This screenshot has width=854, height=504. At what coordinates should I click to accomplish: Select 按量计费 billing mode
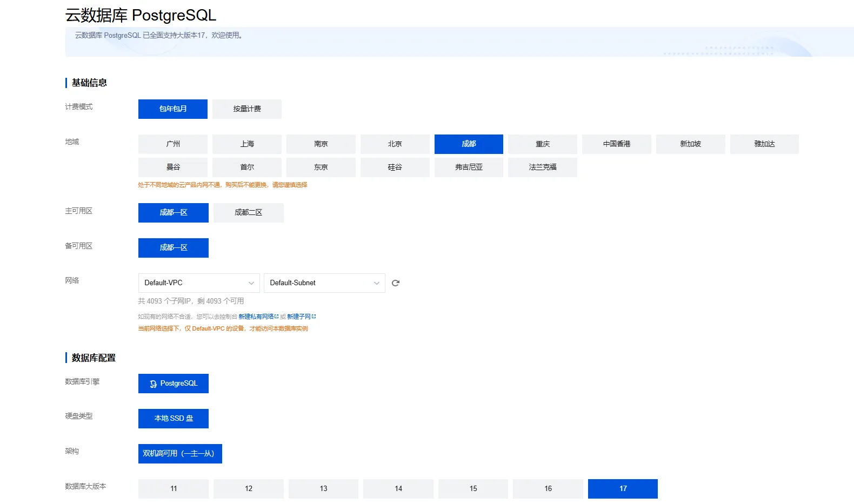[247, 109]
